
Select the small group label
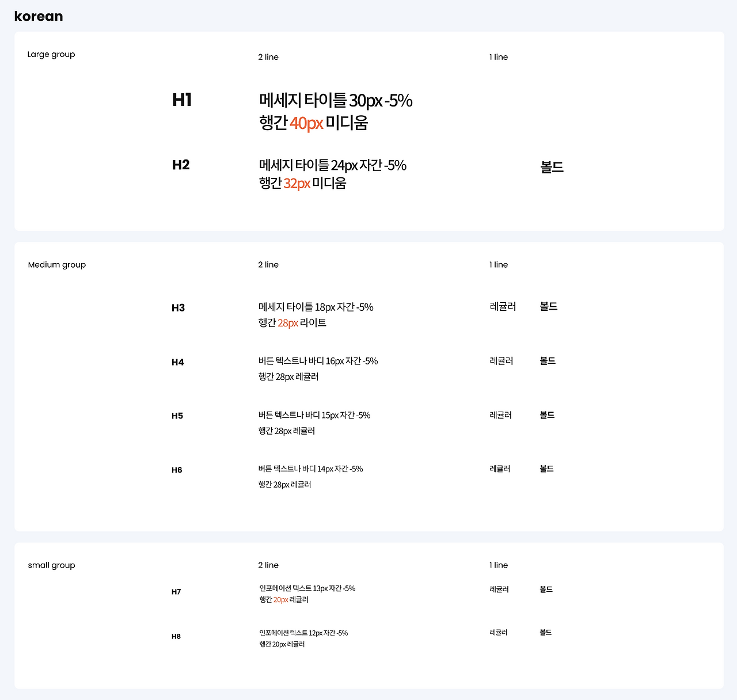(x=51, y=565)
